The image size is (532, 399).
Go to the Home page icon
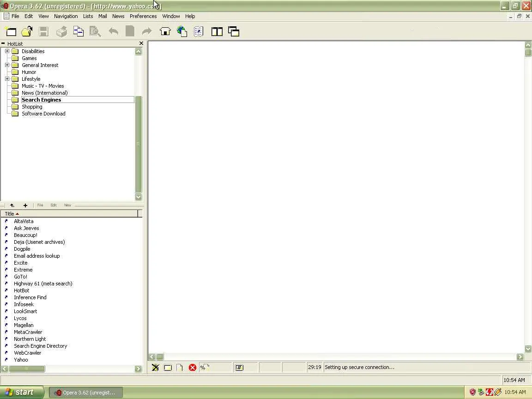pos(165,31)
